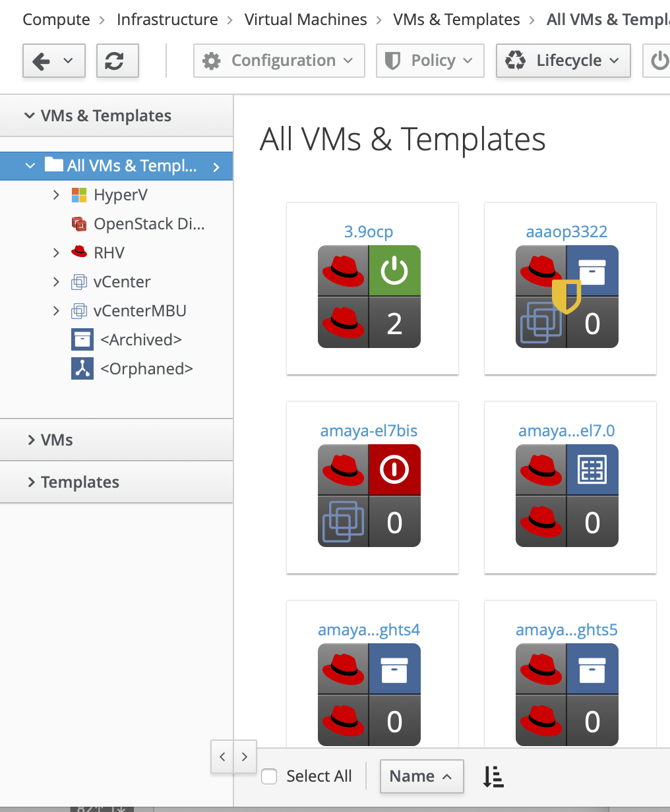
Task: Collapse the VMs & Templates accordion
Action: 116,116
